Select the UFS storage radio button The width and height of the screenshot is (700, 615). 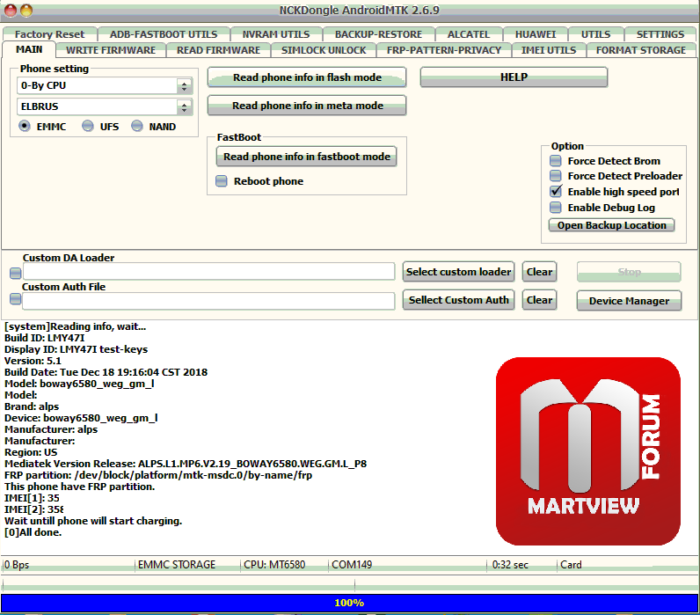(88, 127)
